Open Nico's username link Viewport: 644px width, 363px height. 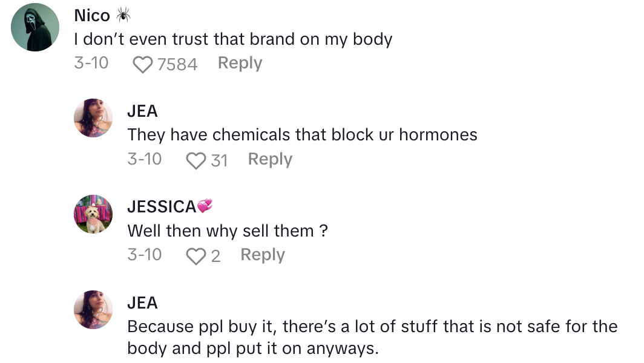pyautogui.click(x=92, y=16)
